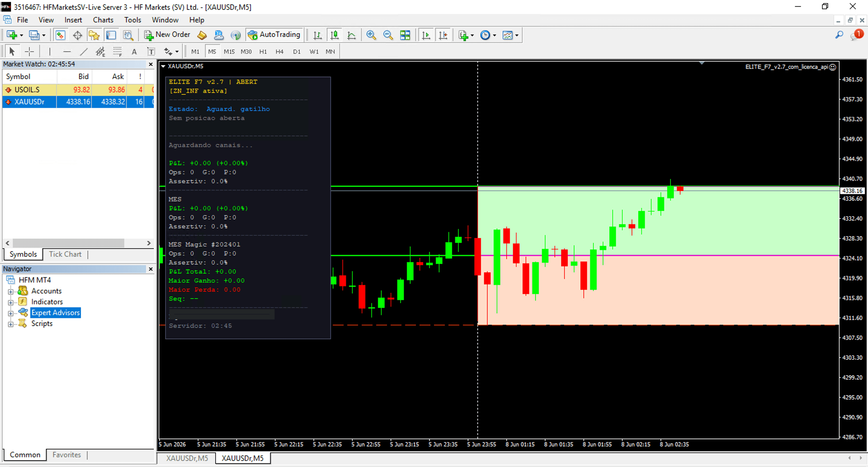Switch chart to Candlesticks style
This screenshot has width=868, height=467.
[x=334, y=35]
